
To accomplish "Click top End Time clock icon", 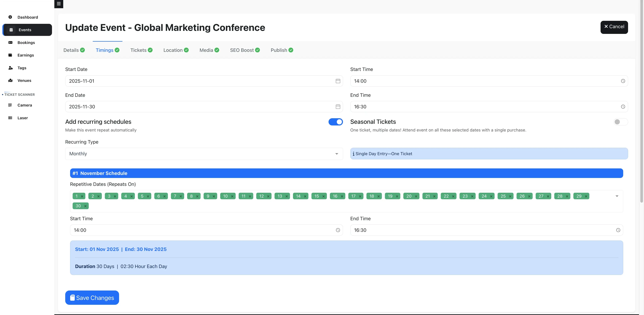I will pos(623,107).
